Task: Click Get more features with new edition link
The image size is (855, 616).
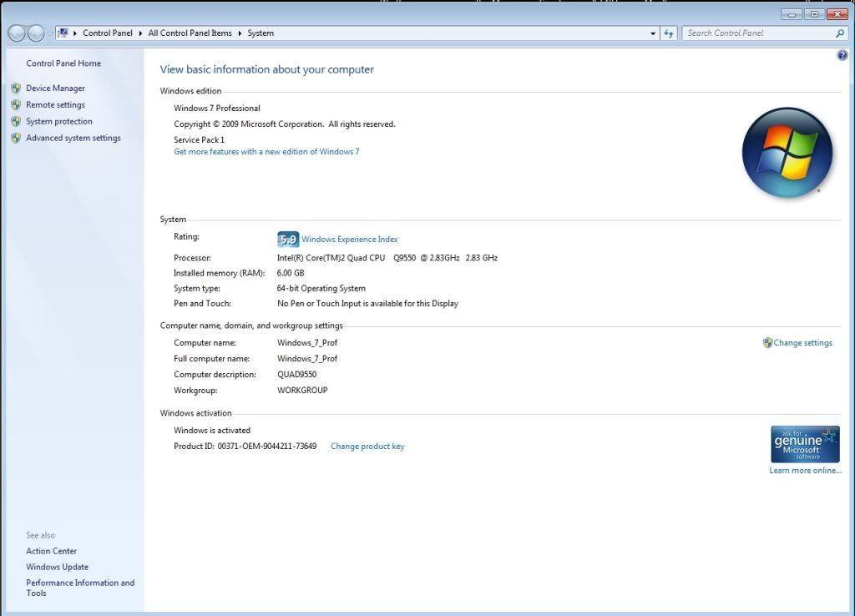Action: pos(266,152)
